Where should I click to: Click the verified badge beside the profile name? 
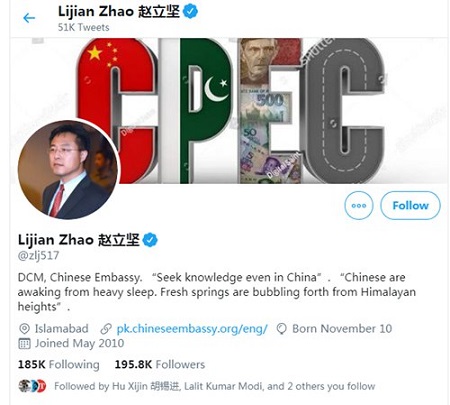pyautogui.click(x=150, y=240)
